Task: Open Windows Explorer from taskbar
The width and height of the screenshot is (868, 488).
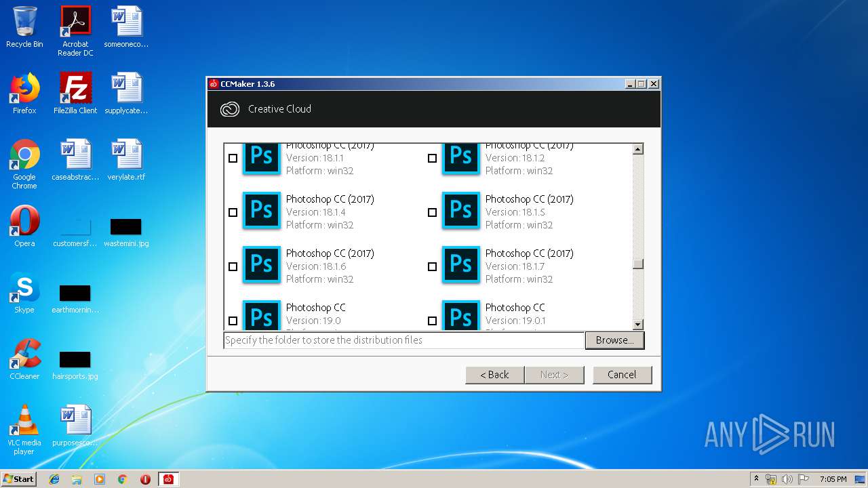Action: click(x=77, y=479)
